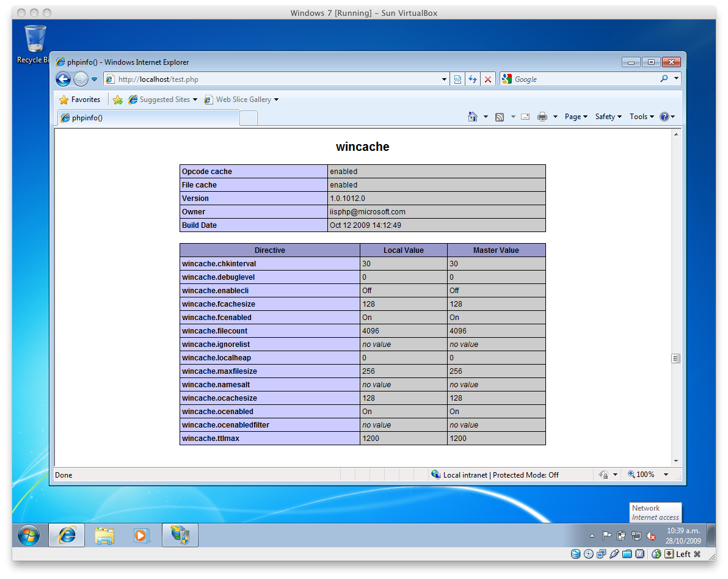Open the Page dropdown menu
Viewport: 728px width, 579px height.
(x=573, y=116)
